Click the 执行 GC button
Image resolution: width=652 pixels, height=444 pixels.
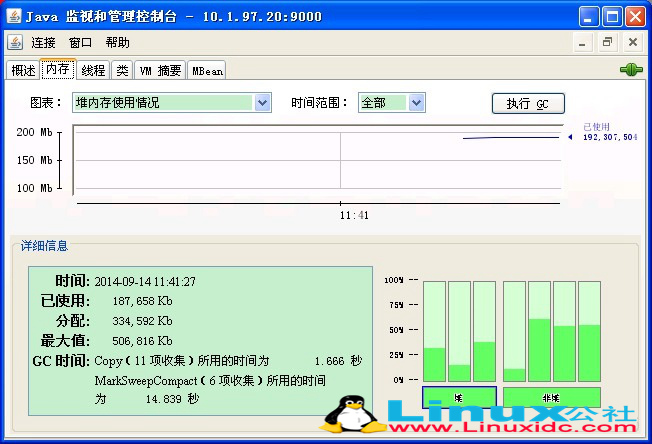coord(528,103)
